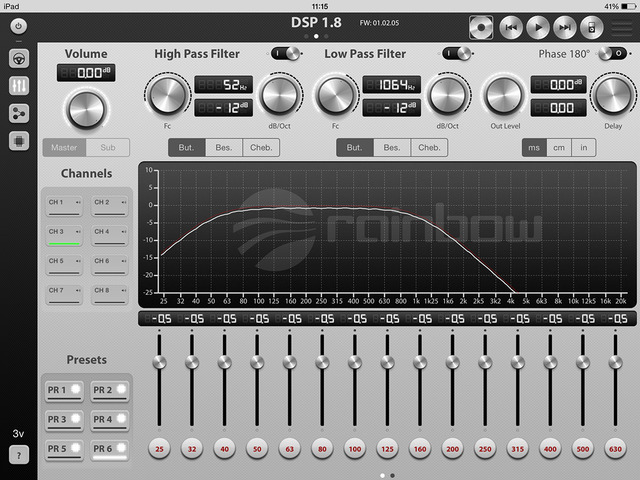Toggle the Low Pass Filter switch
This screenshot has height=480, width=640.
click(x=458, y=53)
